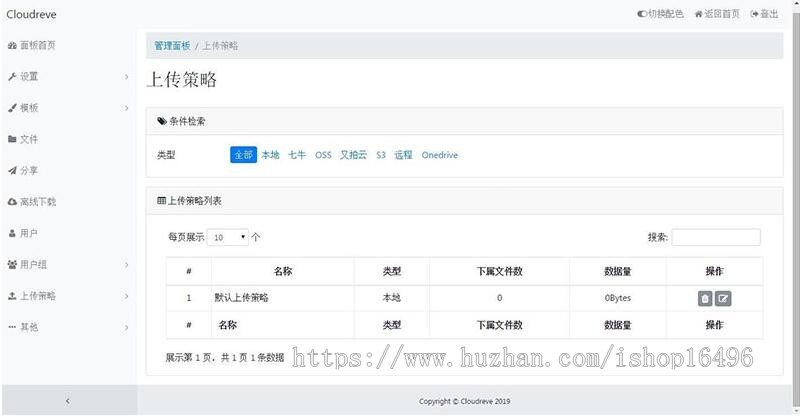Click the Cloudreve brand title
The width and height of the screenshot is (800, 416).
(32, 14)
